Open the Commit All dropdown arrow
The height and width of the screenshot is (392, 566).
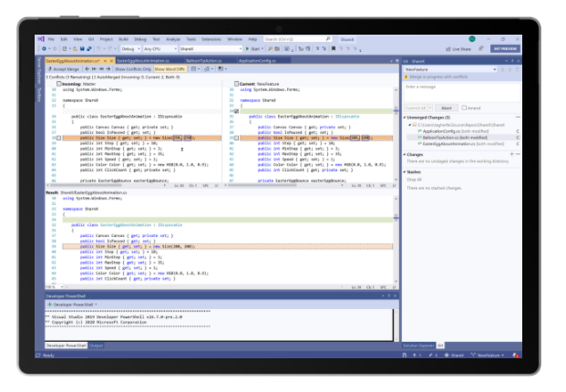(x=430, y=108)
